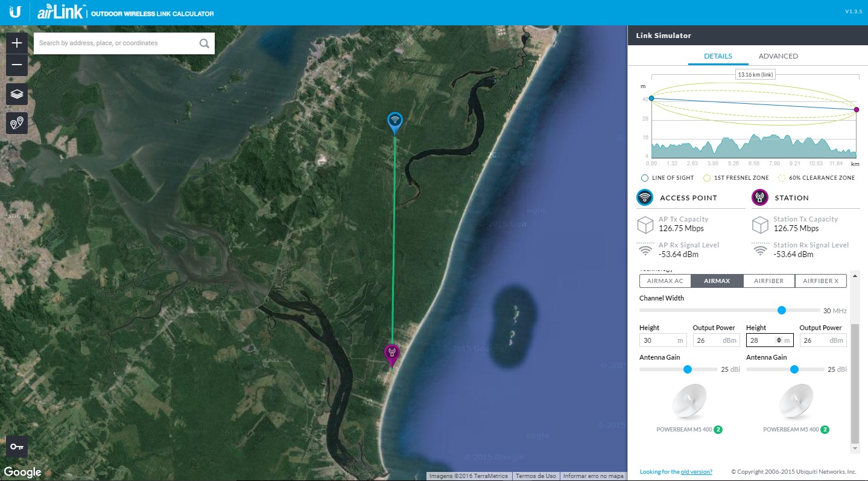Open the map layers selector
The height and width of the screenshot is (481, 868).
17,94
